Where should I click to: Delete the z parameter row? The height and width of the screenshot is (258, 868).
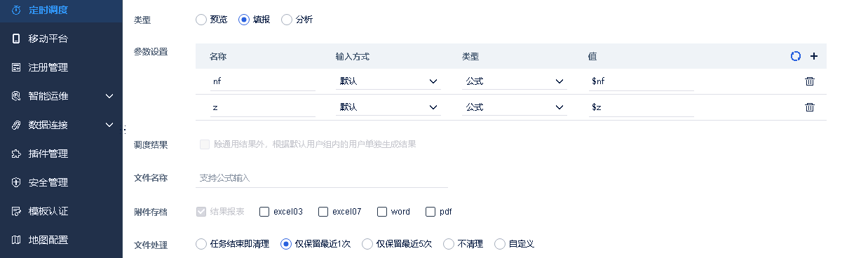coord(810,107)
